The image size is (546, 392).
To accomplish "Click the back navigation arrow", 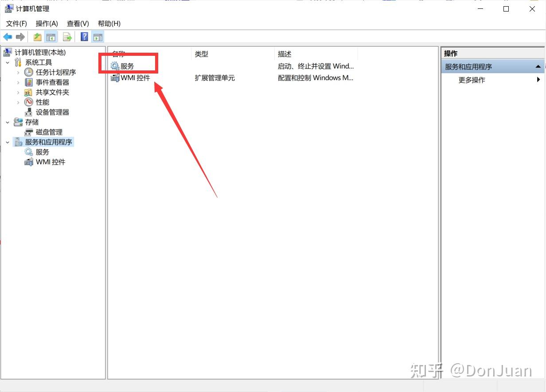I will (7, 37).
